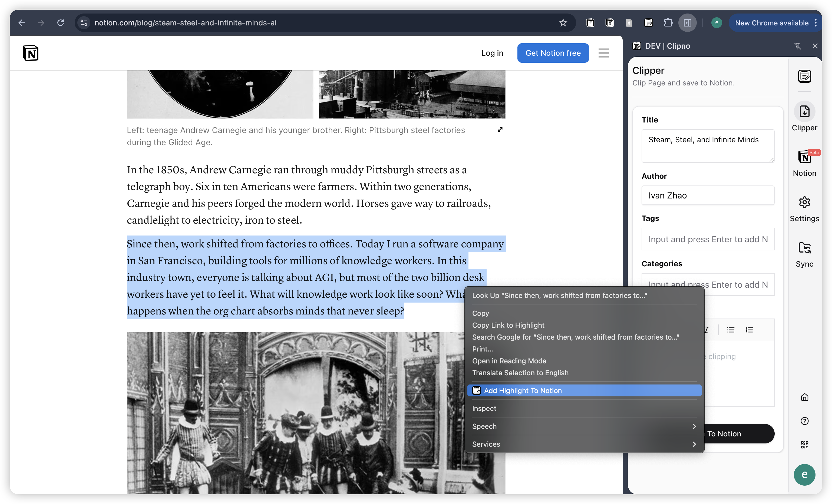This screenshot has width=832, height=504.
Task: Click the help question mark icon
Action: coord(804,421)
